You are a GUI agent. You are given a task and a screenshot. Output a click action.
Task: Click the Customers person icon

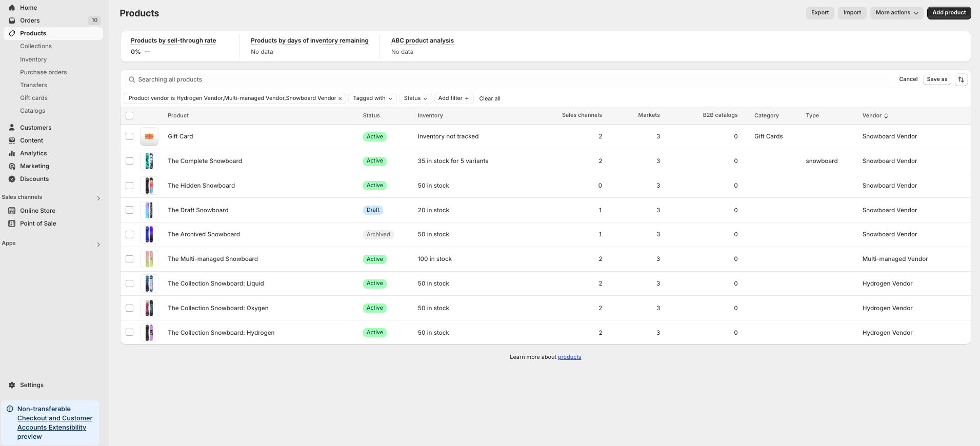pyautogui.click(x=12, y=128)
